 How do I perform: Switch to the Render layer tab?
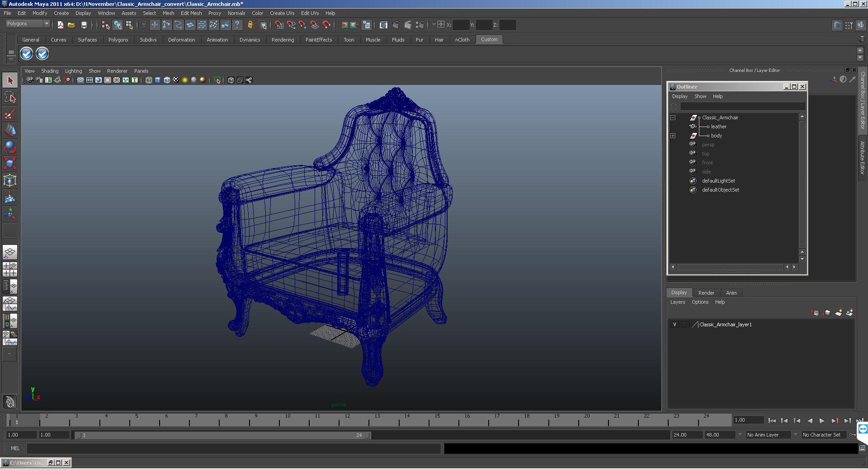706,293
